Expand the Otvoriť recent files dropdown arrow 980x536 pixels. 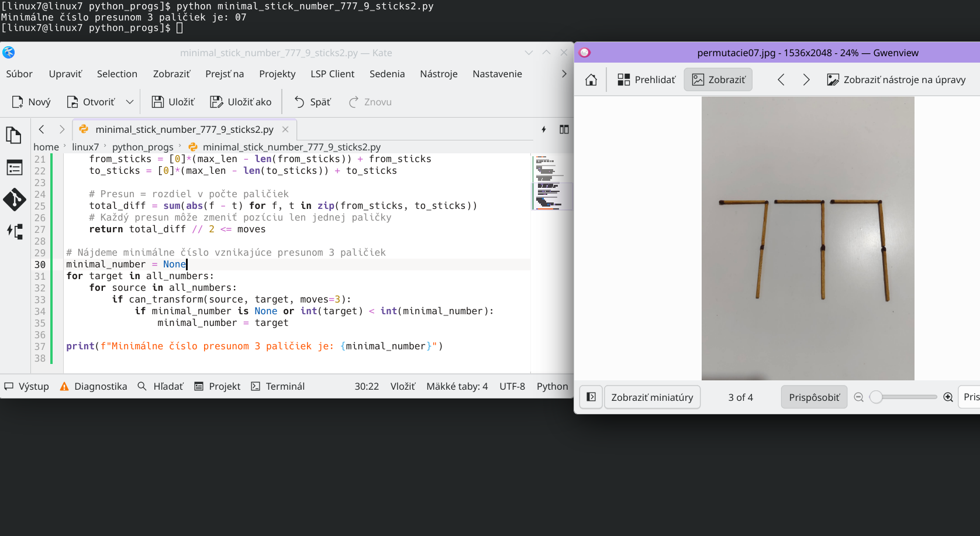[130, 102]
